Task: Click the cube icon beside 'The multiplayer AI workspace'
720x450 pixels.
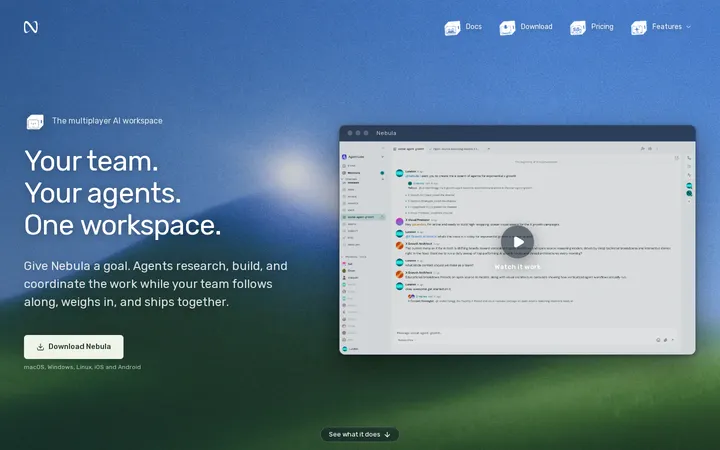Action: (35, 122)
